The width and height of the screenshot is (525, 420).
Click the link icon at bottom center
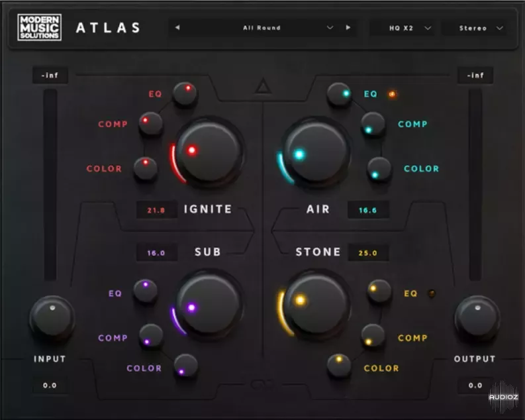pos(263,384)
